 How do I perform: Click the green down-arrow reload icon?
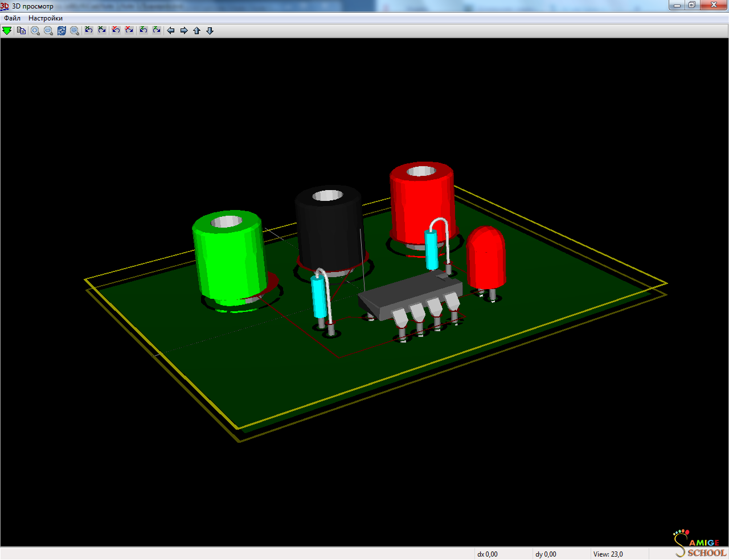click(x=7, y=31)
